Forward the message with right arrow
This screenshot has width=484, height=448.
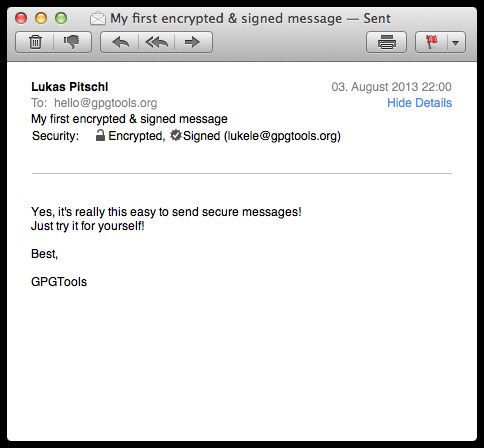(193, 42)
